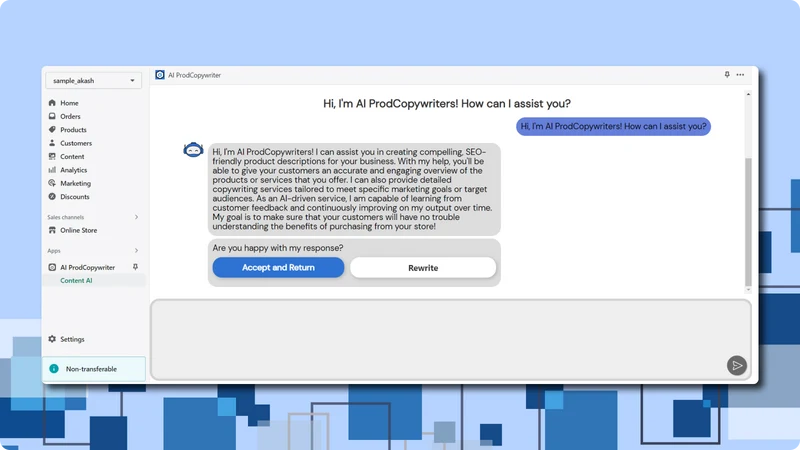Click the chatbot robot avatar
Viewport: 800px width, 450px height.
[x=193, y=150]
